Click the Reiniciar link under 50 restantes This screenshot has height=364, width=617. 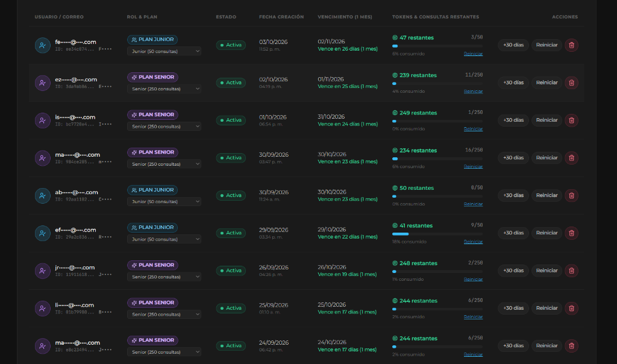click(473, 204)
